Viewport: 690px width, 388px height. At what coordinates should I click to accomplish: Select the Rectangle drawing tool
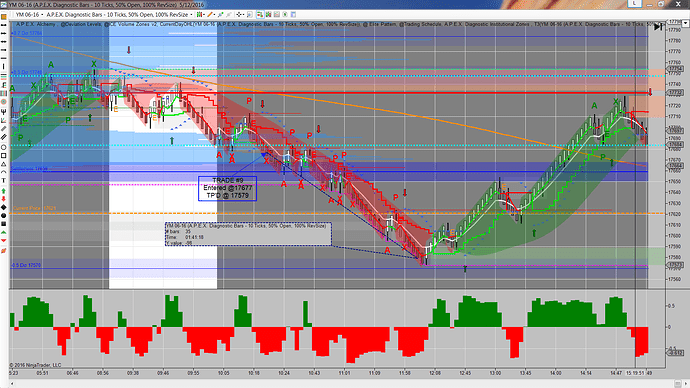4,155
